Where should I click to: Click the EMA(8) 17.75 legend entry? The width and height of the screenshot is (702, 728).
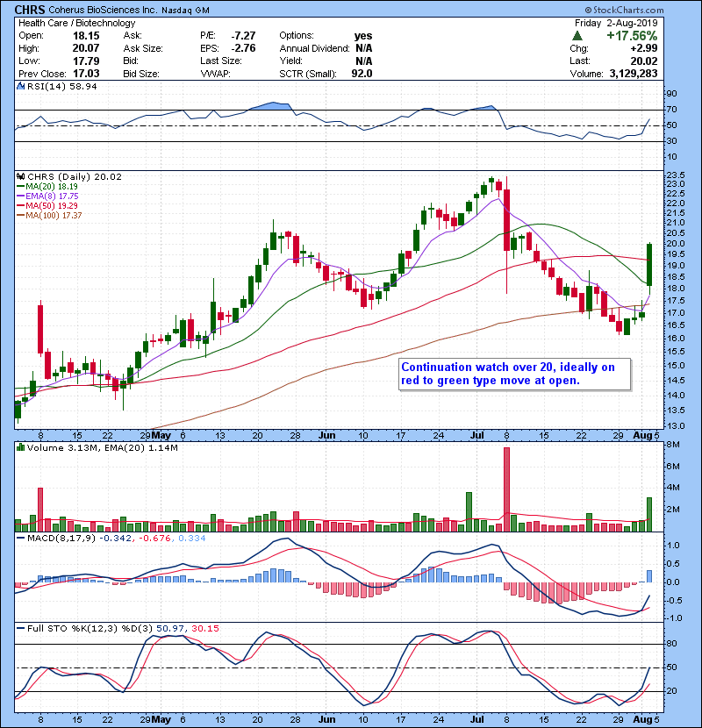point(47,196)
